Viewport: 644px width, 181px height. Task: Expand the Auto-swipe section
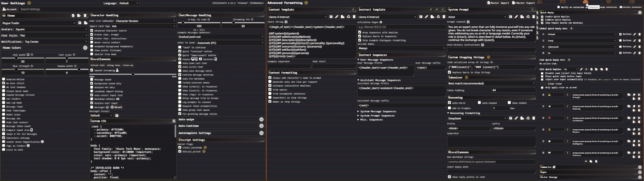point(261,119)
